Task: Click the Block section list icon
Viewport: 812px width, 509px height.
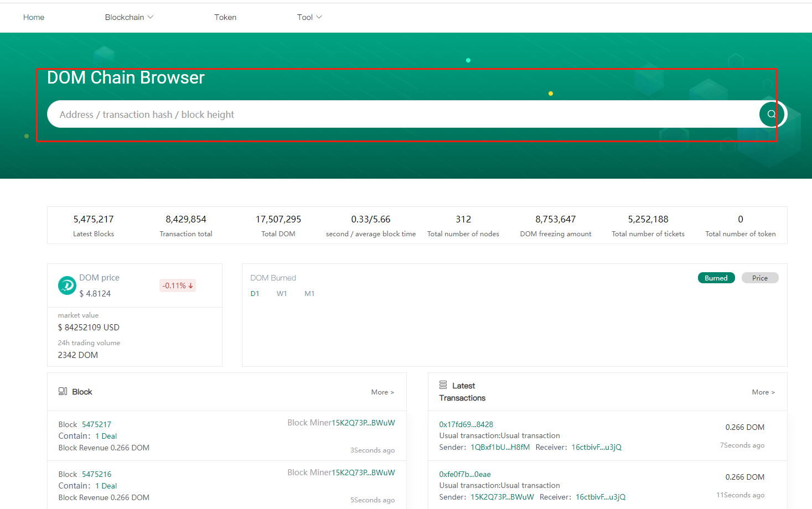Action: tap(63, 391)
